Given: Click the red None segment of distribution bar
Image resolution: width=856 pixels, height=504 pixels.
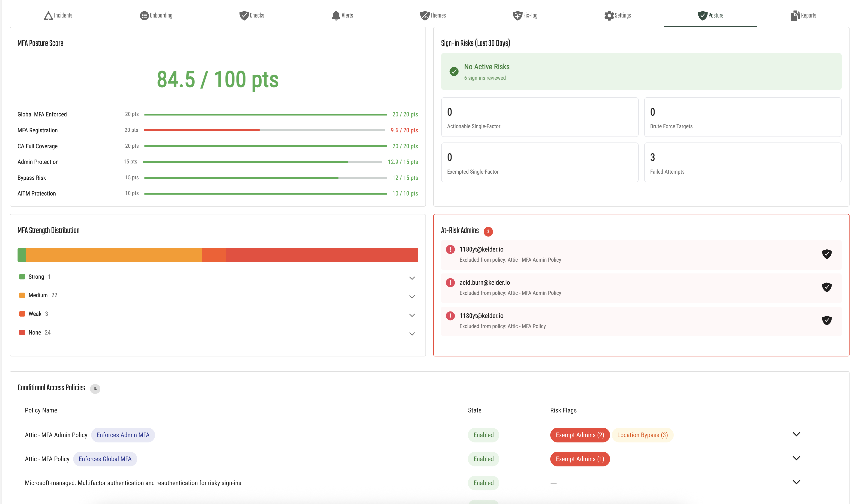Looking at the screenshot, I should click(321, 255).
